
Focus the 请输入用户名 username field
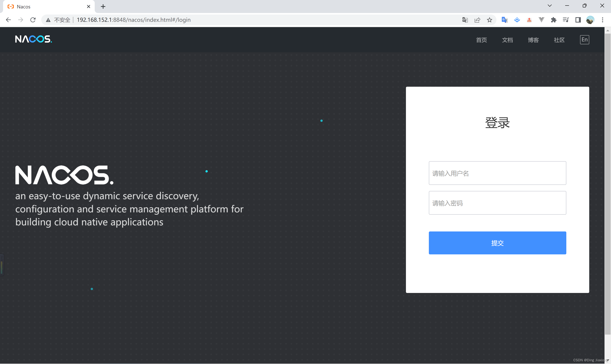click(x=497, y=173)
